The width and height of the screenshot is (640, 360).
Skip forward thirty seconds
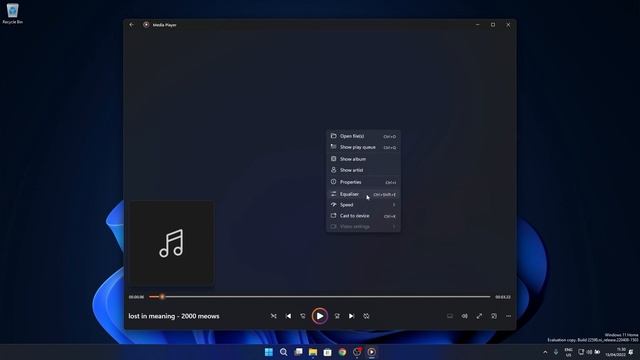point(337,316)
